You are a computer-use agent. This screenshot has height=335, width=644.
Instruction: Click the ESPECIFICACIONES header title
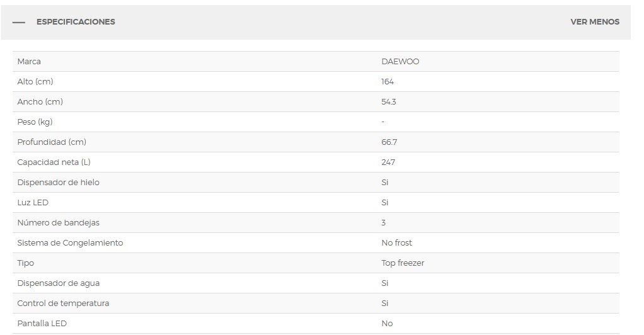[x=76, y=22]
